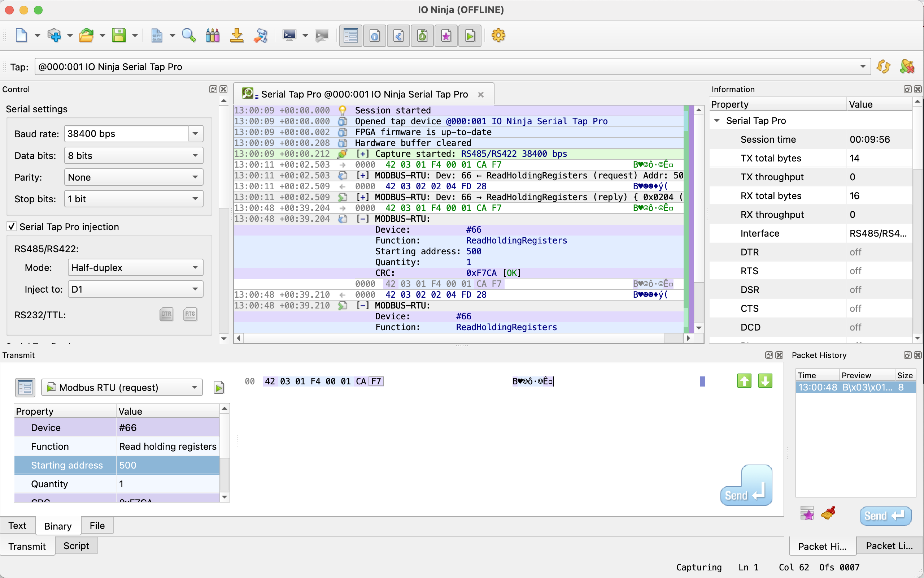Expand MODBUS-RTU request at 13:00:11 +00:02.503
Screen dimensions: 924x578
pos(362,176)
